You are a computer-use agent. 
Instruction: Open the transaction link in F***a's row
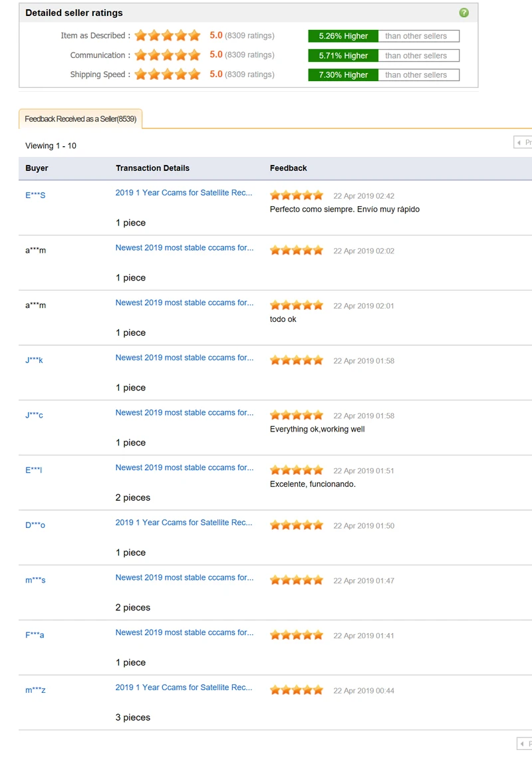184,633
